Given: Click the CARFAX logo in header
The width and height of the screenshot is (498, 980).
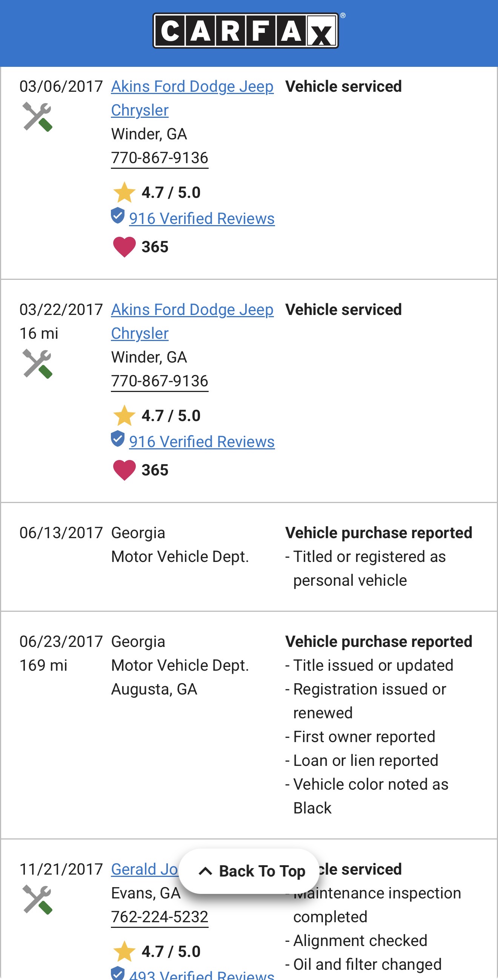Looking at the screenshot, I should coord(246,31).
